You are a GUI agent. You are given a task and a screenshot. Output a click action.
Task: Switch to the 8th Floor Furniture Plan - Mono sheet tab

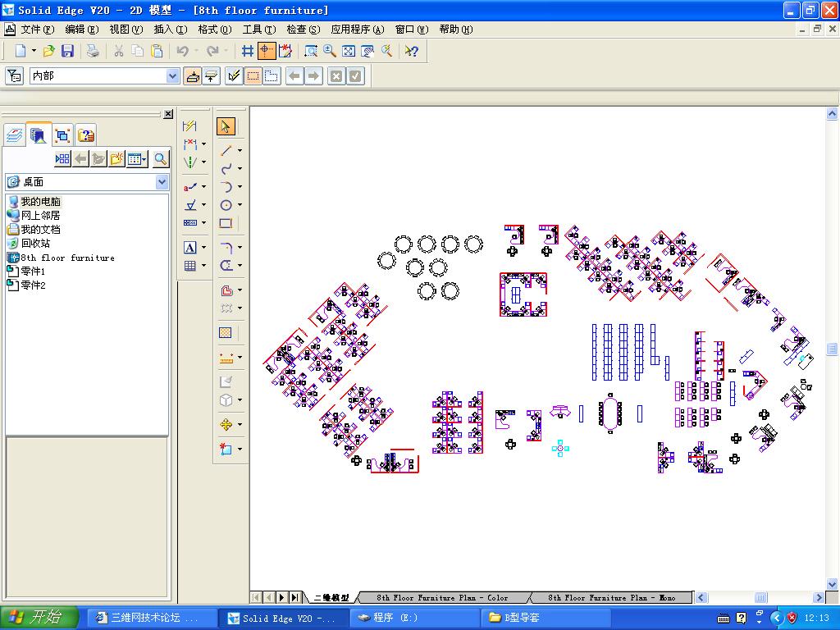pos(611,597)
